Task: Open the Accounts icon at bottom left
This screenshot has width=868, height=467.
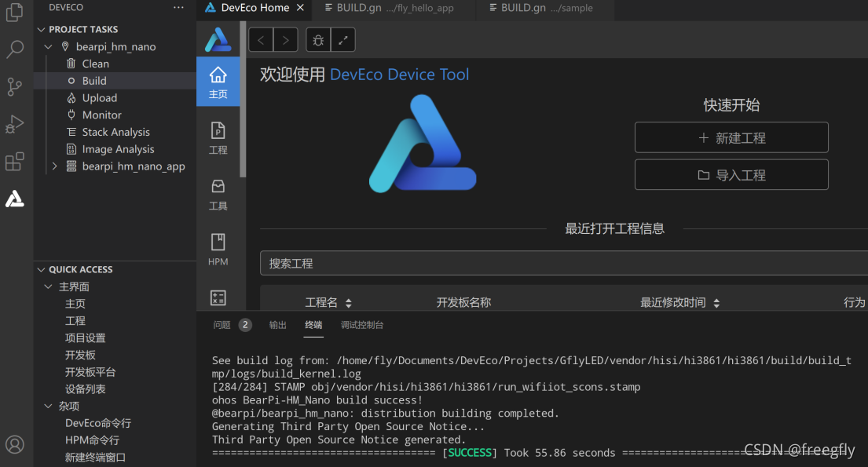Action: coord(14,444)
